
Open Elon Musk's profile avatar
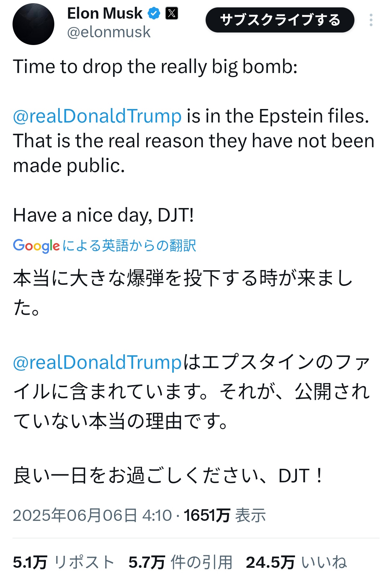tap(33, 24)
